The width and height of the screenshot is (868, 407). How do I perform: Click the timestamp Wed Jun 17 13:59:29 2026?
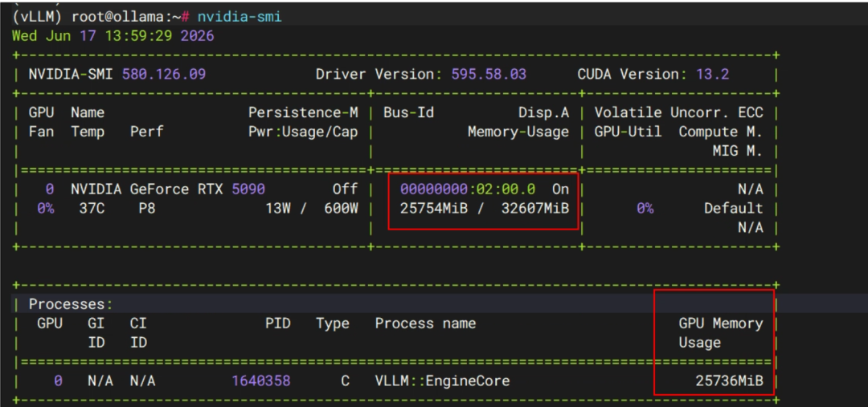[113, 36]
